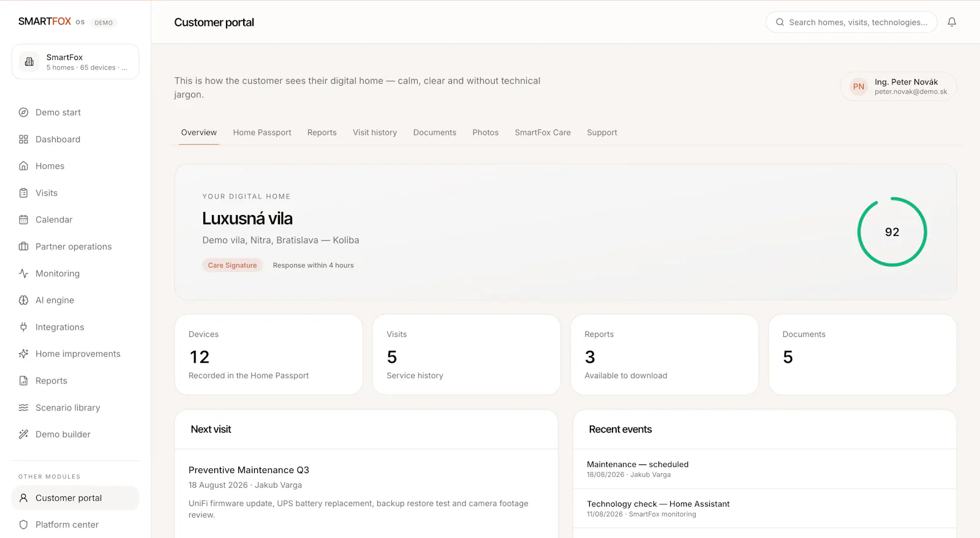Switch to SmartFox Care tab
Viewport: 980px width, 538px height.
pos(543,132)
